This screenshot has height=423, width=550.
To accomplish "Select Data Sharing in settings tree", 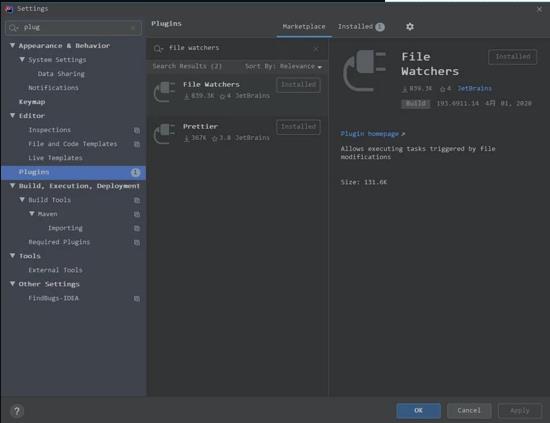I will pyautogui.click(x=61, y=74).
